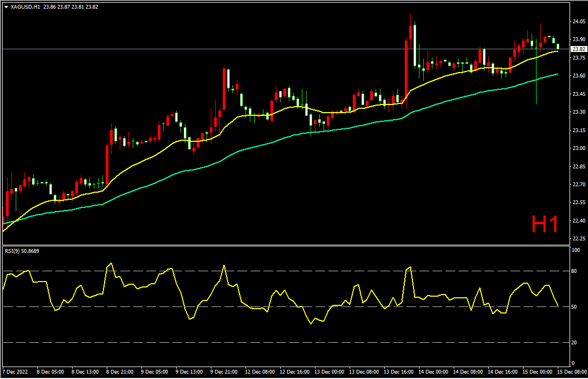Click the 22.85 price scale value
Viewport: 588px width, 379px height.
pos(579,167)
